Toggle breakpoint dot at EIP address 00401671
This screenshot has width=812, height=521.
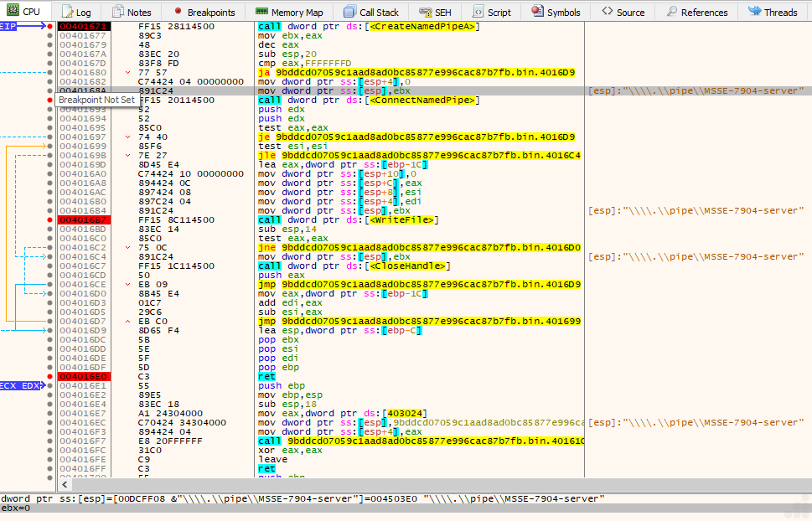point(51,27)
